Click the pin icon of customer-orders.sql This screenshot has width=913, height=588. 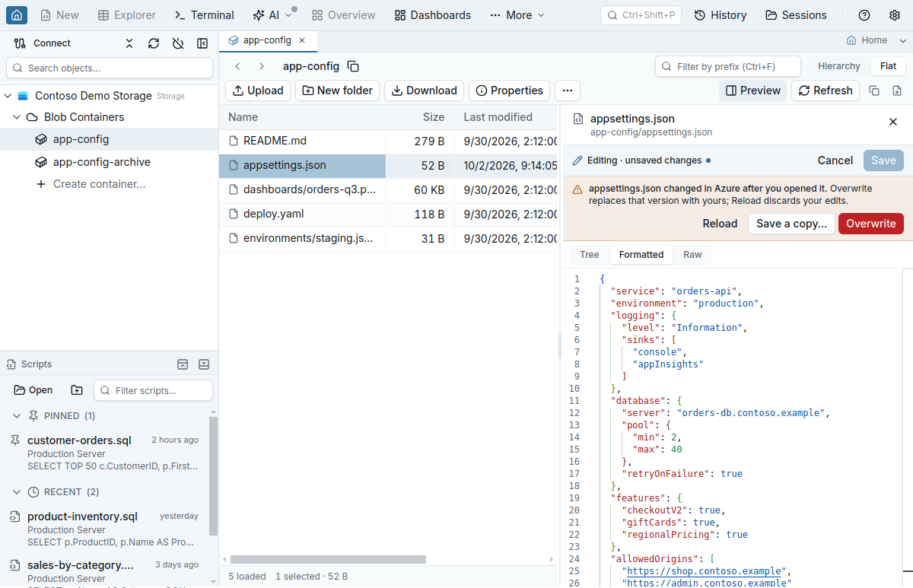(x=15, y=440)
